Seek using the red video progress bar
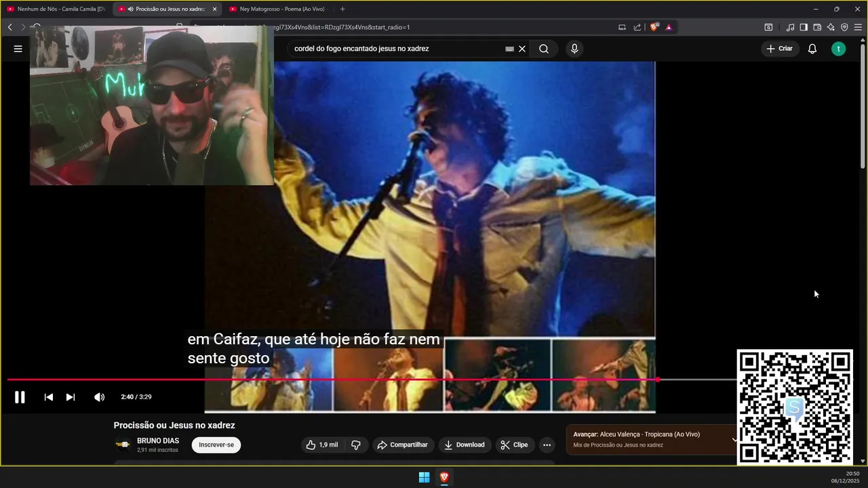The image size is (868, 488). tap(332, 380)
